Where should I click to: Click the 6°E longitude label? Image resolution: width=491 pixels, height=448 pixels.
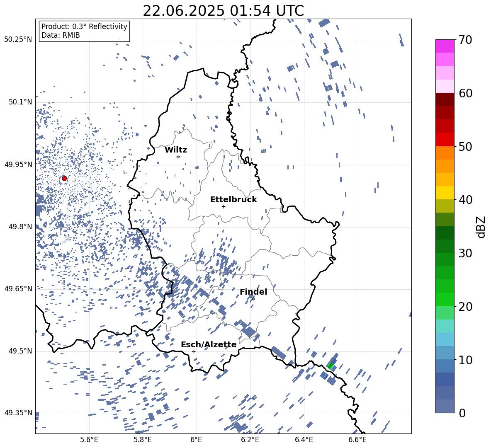coord(196,440)
